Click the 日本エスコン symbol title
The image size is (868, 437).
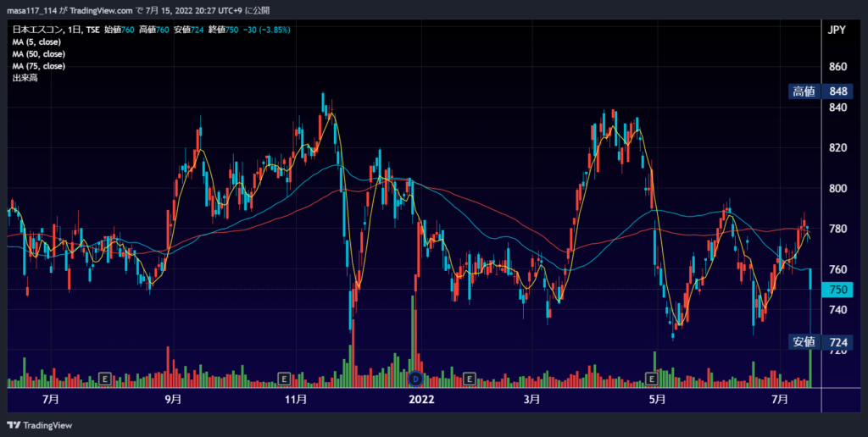36,30
